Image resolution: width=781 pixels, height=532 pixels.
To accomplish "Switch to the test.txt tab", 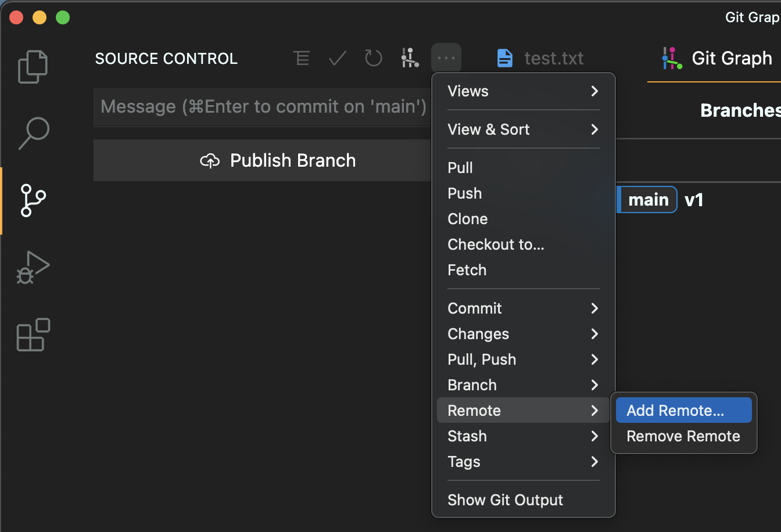I will coord(540,58).
